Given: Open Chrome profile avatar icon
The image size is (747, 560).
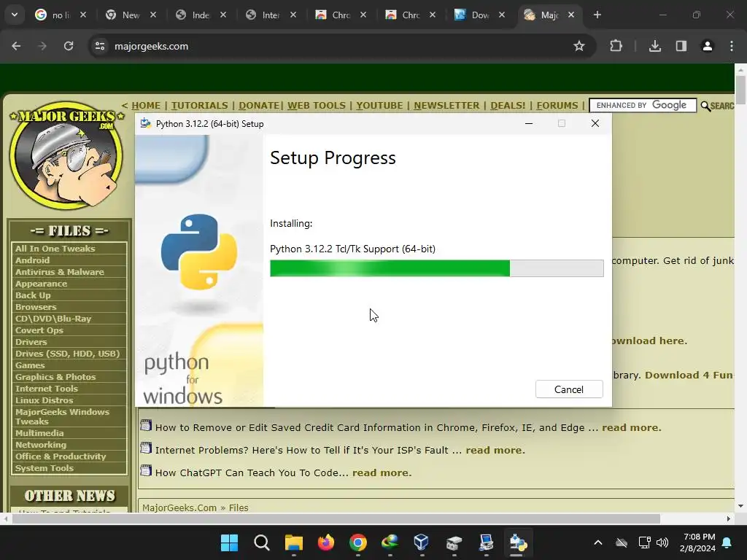Looking at the screenshot, I should [708, 46].
